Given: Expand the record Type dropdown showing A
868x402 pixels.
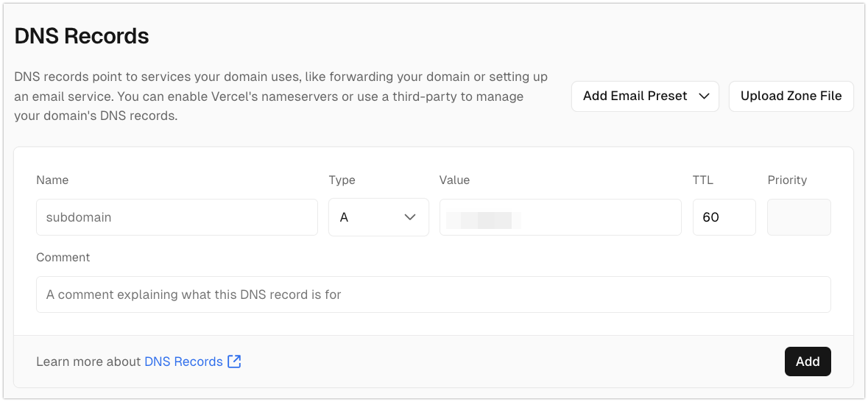Looking at the screenshot, I should point(378,217).
